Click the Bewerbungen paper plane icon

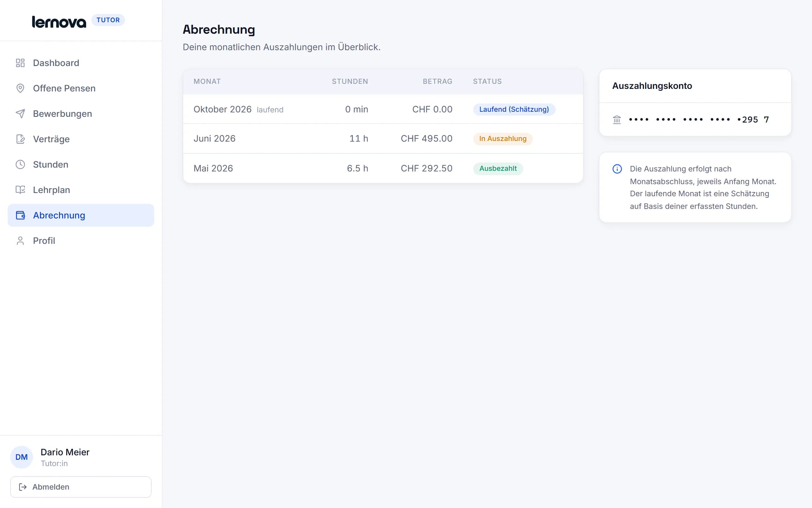pos(20,114)
